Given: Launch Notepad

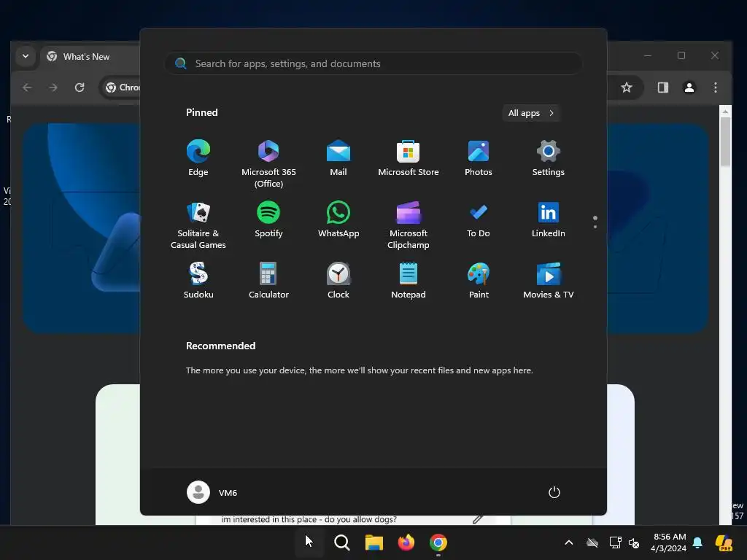Looking at the screenshot, I should 409,281.
